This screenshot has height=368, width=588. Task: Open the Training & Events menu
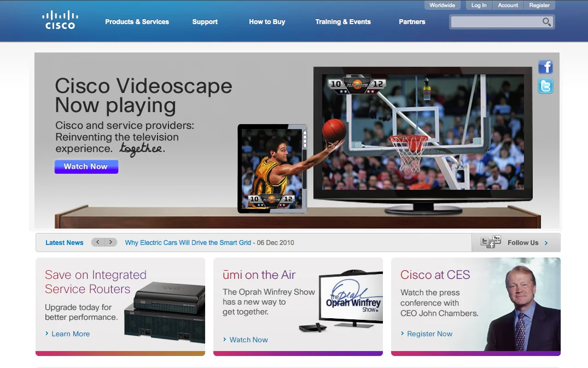pos(343,22)
